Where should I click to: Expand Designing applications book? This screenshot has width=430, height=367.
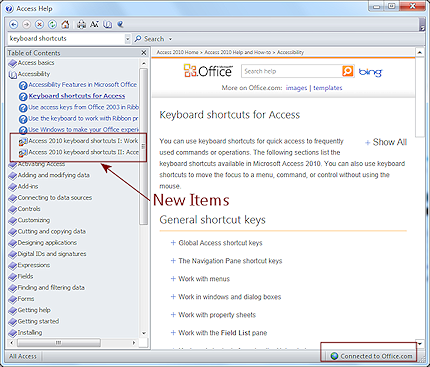tap(43, 243)
